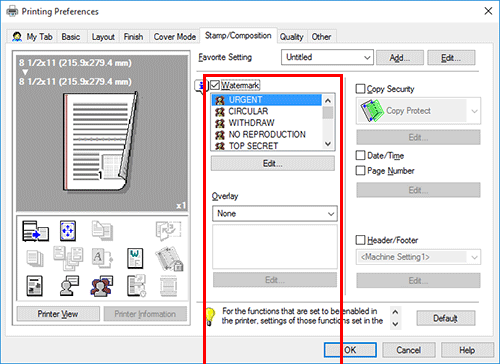Click the watermark list scroll up arrow
Image resolution: width=500 pixels, height=364 pixels.
[x=328, y=100]
